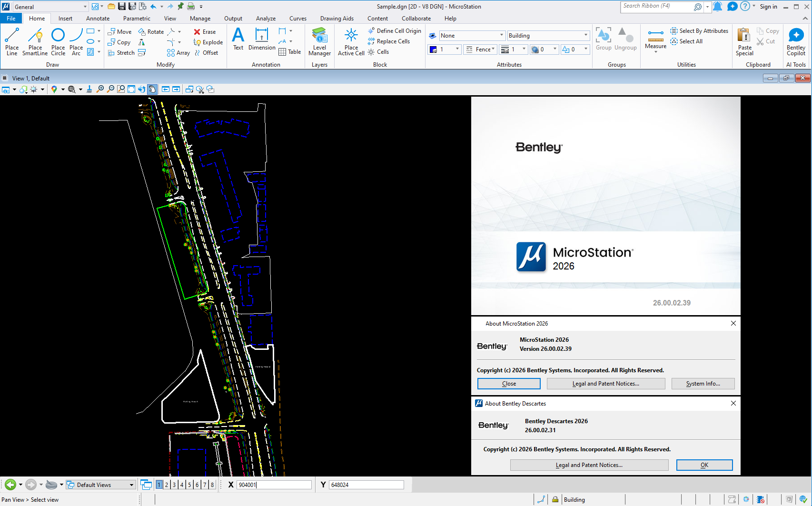Toggle view window 7 button
This screenshot has height=506, width=812.
pyautogui.click(x=205, y=485)
